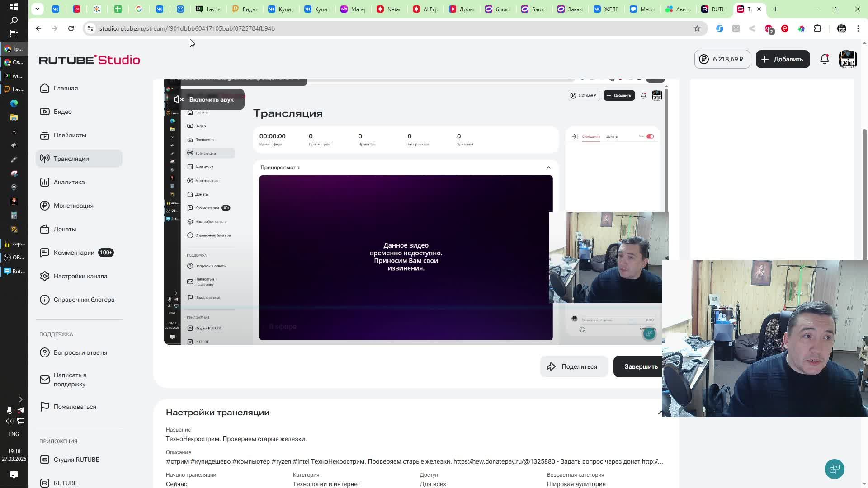Collapse the Предпросмотр panel chevron

548,168
